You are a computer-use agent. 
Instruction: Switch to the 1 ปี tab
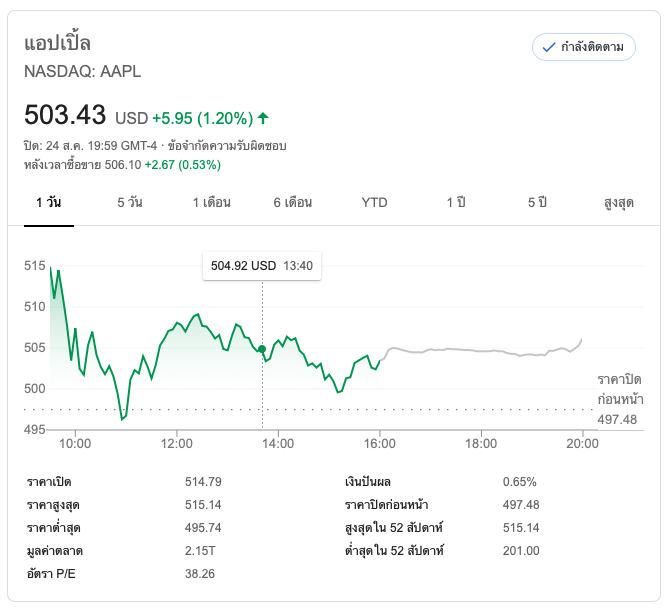pos(456,202)
